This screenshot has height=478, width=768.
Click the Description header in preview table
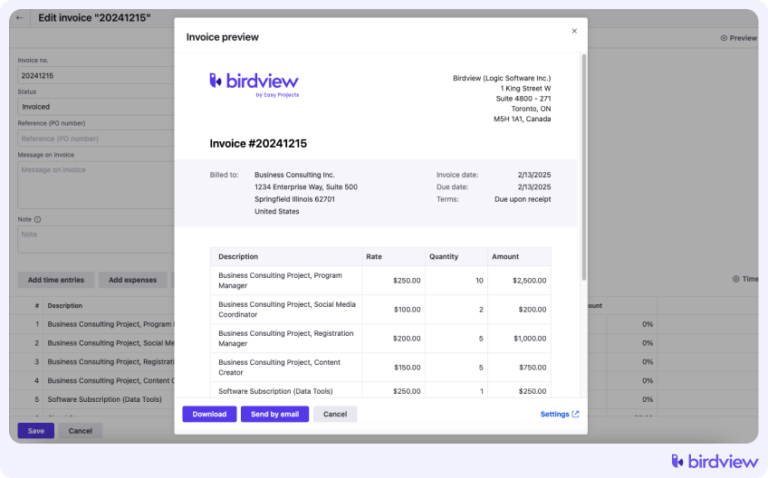pos(238,257)
